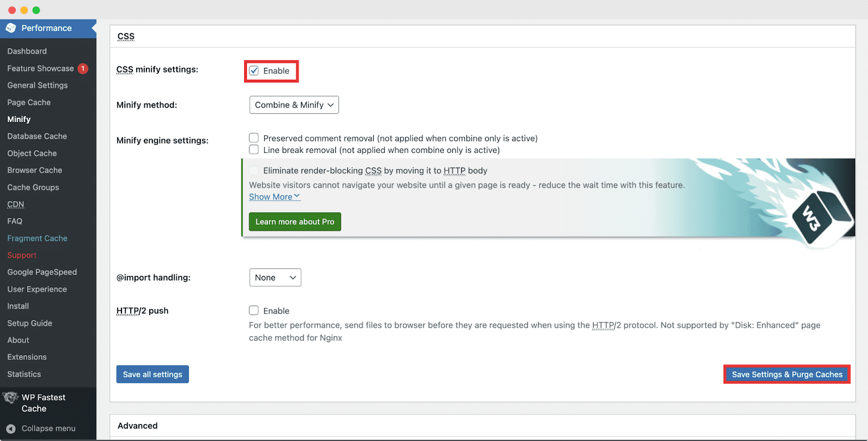Click the Performance header in sidebar

(x=47, y=28)
